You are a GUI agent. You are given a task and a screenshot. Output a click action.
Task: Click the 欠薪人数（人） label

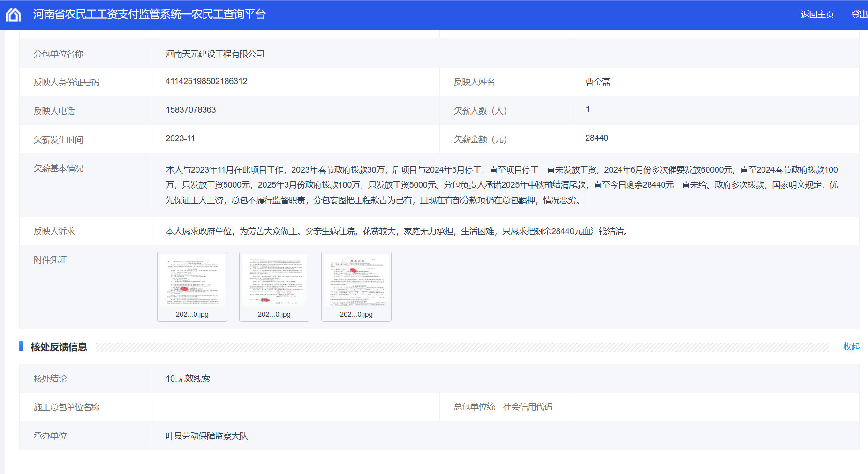[x=480, y=111]
